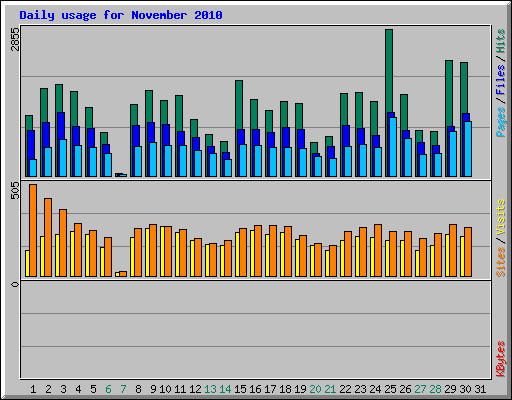
Task: Click day 18 on the date axis
Action: tap(285, 389)
